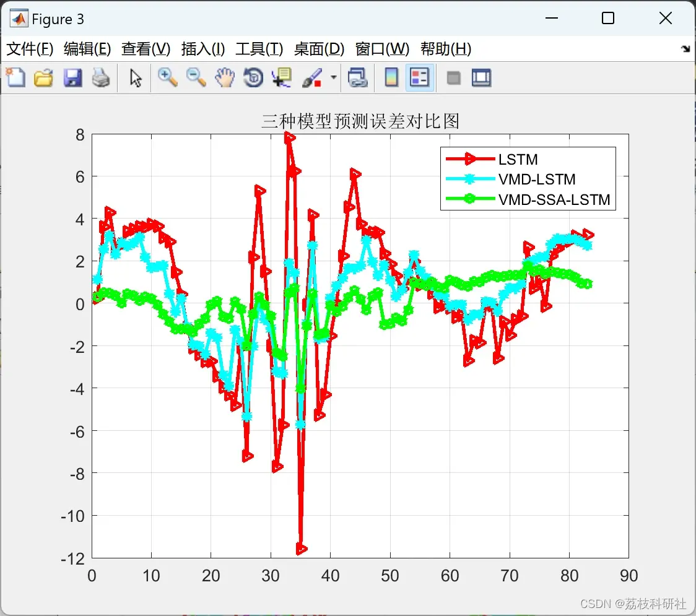Select the Zoom Out tool
696x616 pixels.
(196, 77)
